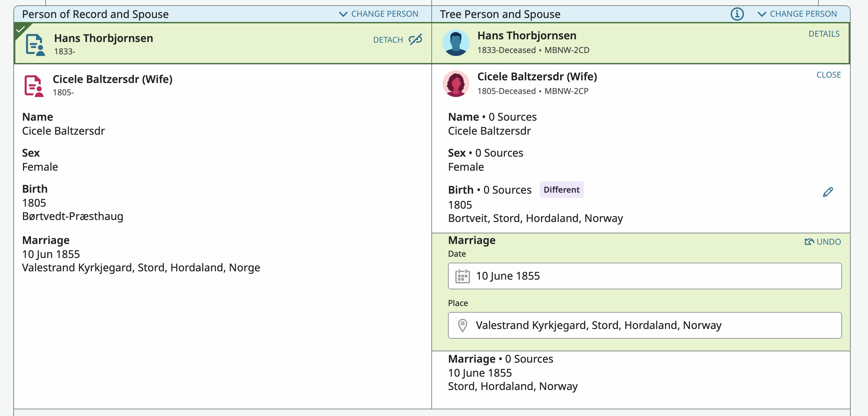This screenshot has width=868, height=416.
Task: Toggle the green attached checkmark corner
Action: coord(21,29)
